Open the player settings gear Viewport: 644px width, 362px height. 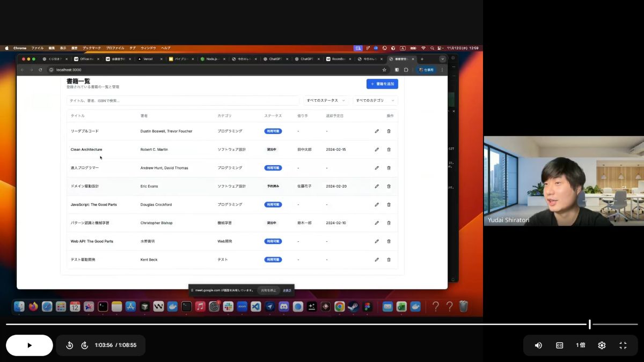tap(602, 345)
